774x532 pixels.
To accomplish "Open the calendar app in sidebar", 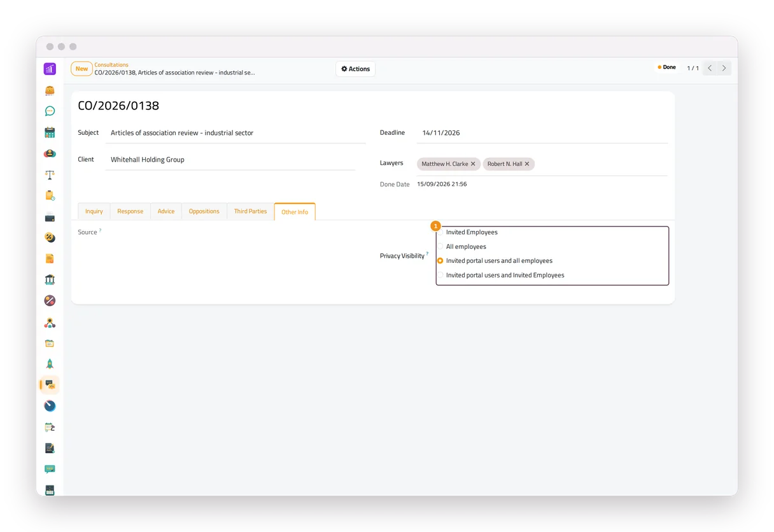I will tap(50, 132).
